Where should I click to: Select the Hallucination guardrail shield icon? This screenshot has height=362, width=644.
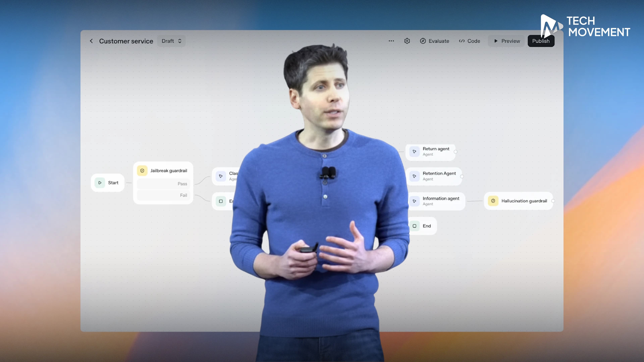click(x=493, y=201)
